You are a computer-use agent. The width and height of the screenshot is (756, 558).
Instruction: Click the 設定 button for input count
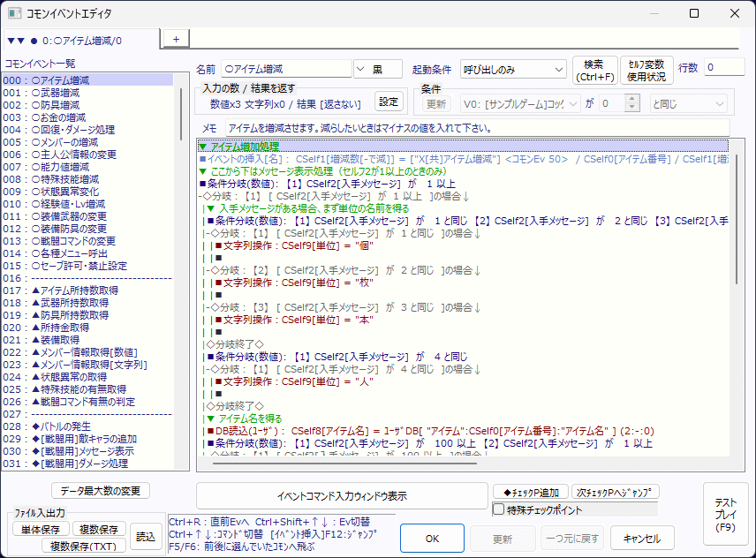(x=389, y=101)
